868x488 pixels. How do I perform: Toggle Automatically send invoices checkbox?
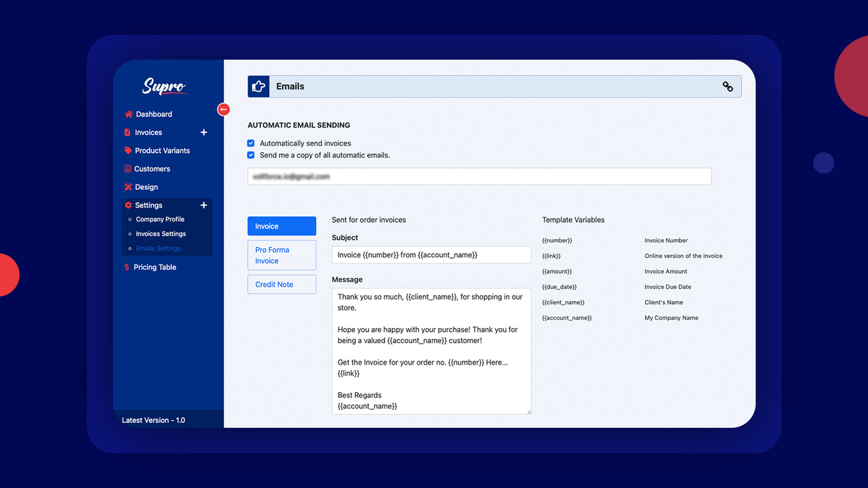click(251, 143)
